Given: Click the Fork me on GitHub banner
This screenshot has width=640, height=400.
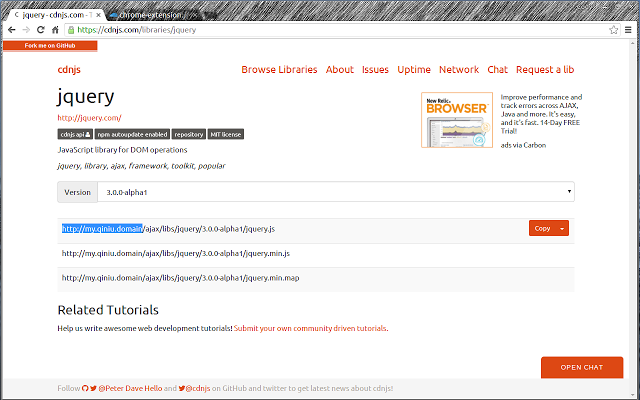Looking at the screenshot, I should coord(50,46).
